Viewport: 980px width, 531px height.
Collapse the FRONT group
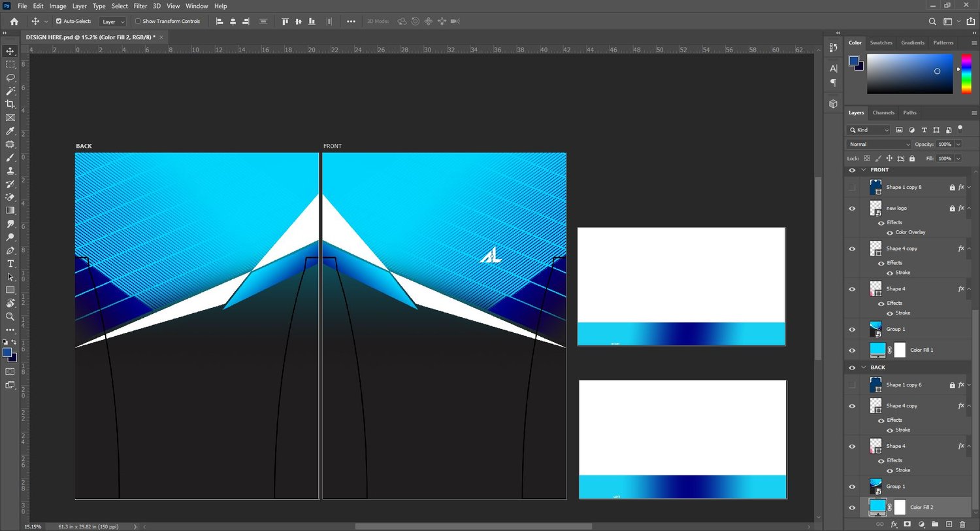[863, 170]
